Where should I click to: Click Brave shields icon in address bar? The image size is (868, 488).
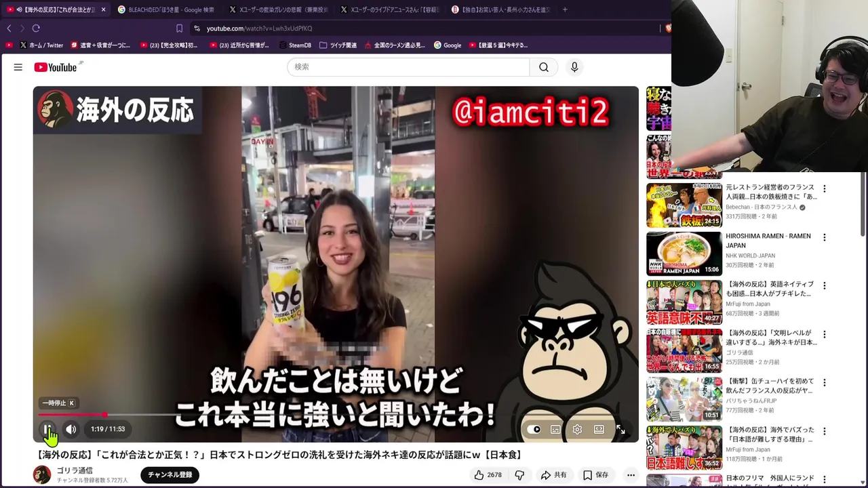coord(667,28)
